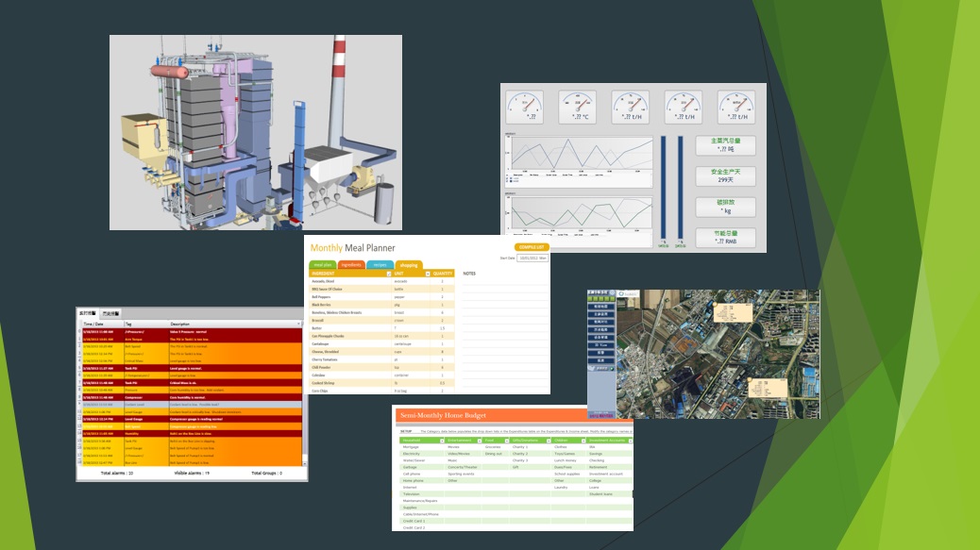The height and width of the screenshot is (550, 980).
Task: Click the first gauge dial on dashboard
Action: (524, 107)
